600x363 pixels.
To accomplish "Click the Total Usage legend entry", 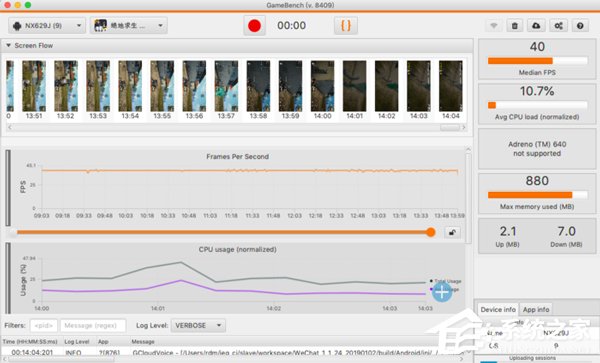I will (445, 281).
